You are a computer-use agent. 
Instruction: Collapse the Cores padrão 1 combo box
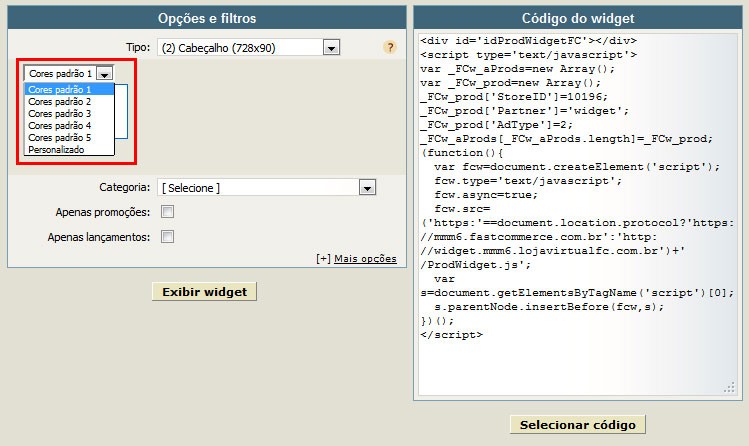tap(69, 74)
